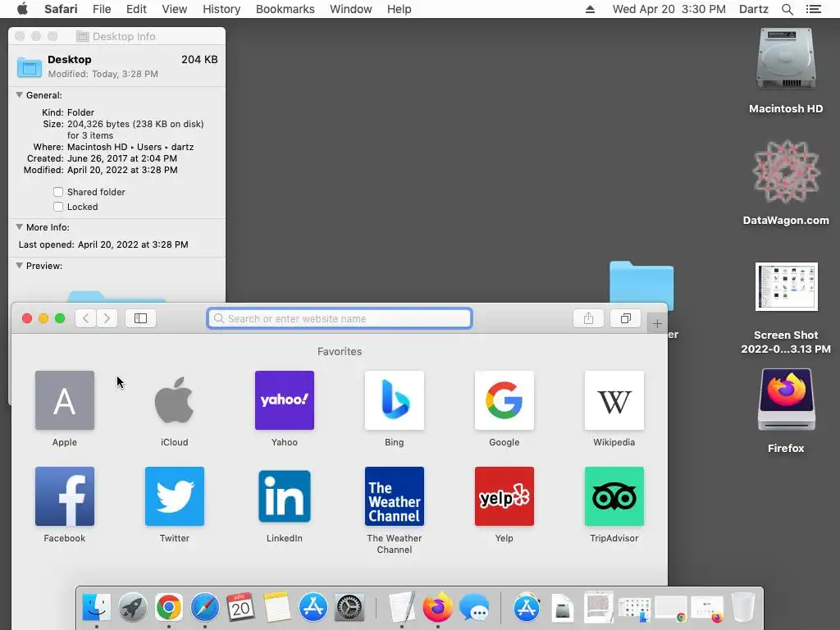Open Launchpad from the Dock
Viewport: 840px width, 630px height.
pos(132,608)
